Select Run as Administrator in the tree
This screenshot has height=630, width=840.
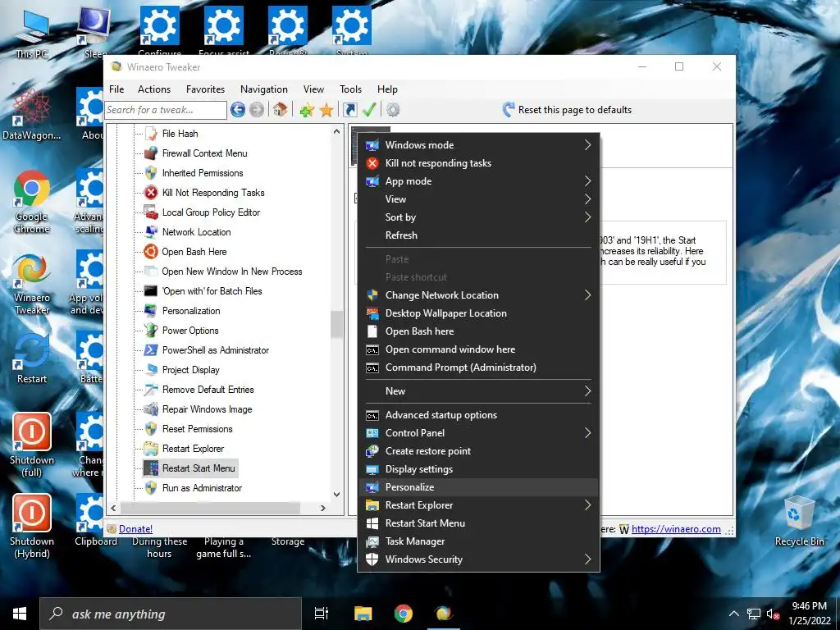tap(202, 488)
